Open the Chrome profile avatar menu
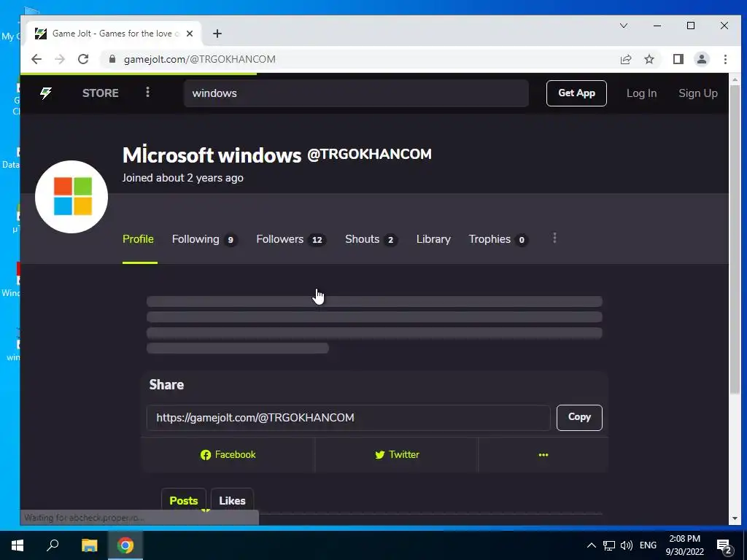The height and width of the screenshot is (560, 747). click(702, 59)
